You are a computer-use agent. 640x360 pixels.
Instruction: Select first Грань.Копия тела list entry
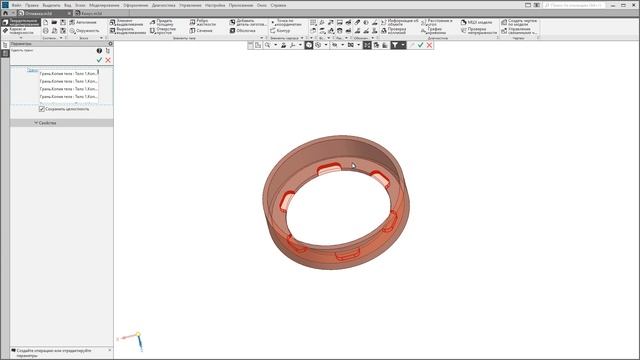pos(69,73)
